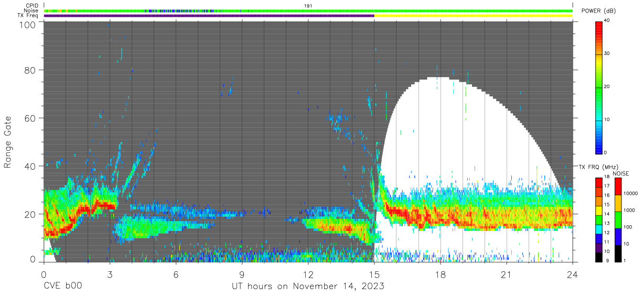644x297 pixels.
Task: Select the 21 hour tick label
Action: pyautogui.click(x=506, y=274)
